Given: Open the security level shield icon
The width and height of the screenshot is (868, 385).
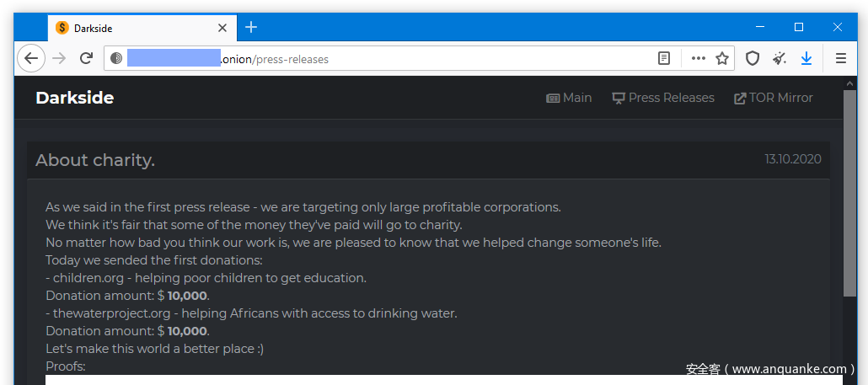Looking at the screenshot, I should click(x=753, y=58).
